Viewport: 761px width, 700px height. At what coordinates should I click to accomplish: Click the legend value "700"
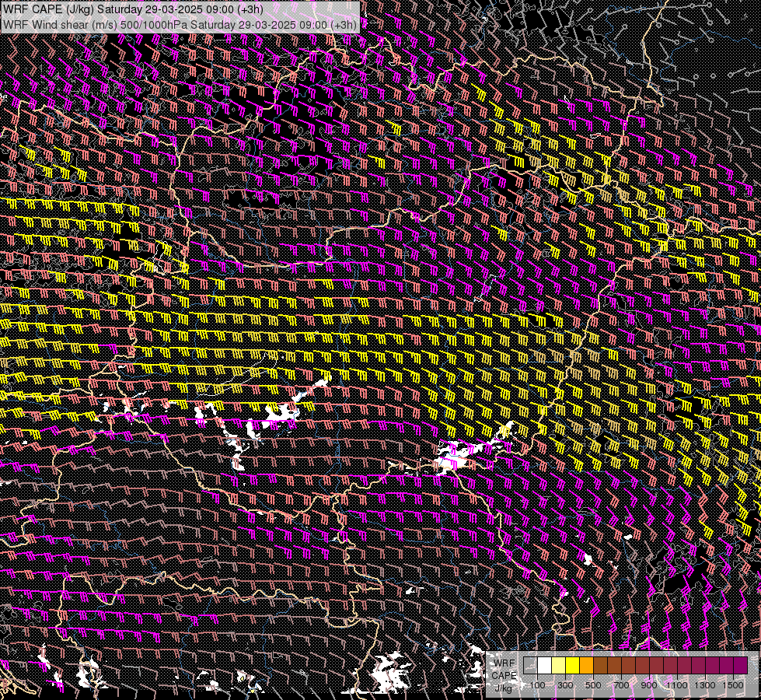(621, 685)
